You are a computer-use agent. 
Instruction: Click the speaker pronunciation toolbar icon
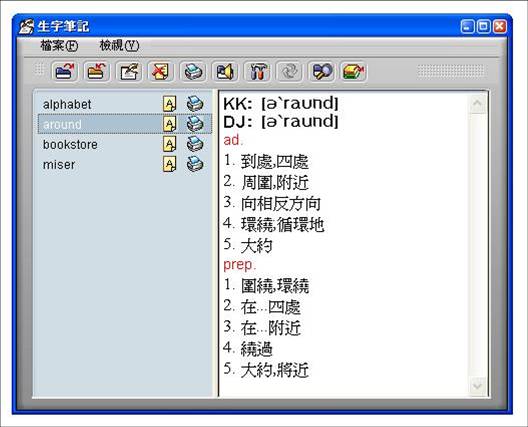point(225,71)
